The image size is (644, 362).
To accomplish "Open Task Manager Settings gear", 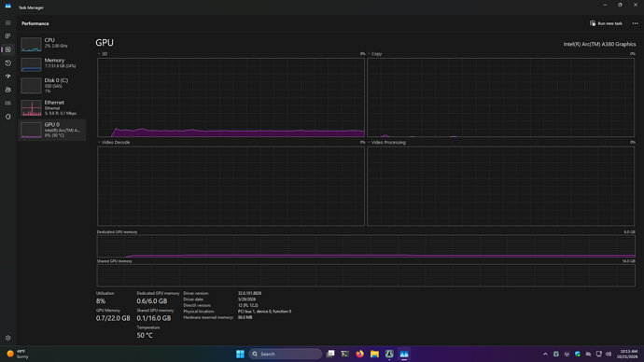I will 7,338.
